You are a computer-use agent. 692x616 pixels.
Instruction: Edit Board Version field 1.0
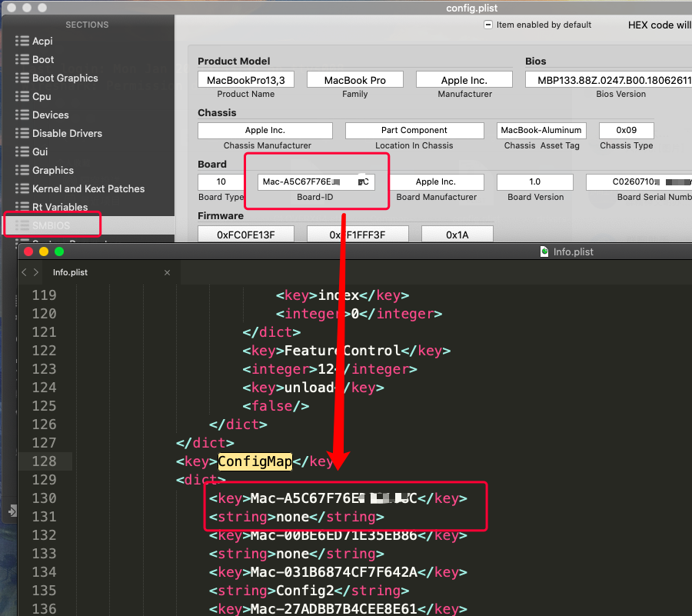click(x=535, y=181)
